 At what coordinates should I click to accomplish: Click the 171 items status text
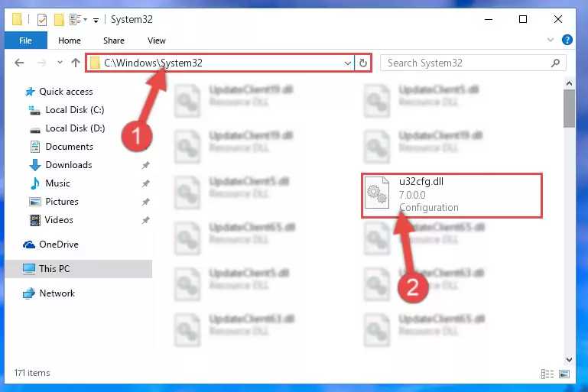pyautogui.click(x=32, y=373)
